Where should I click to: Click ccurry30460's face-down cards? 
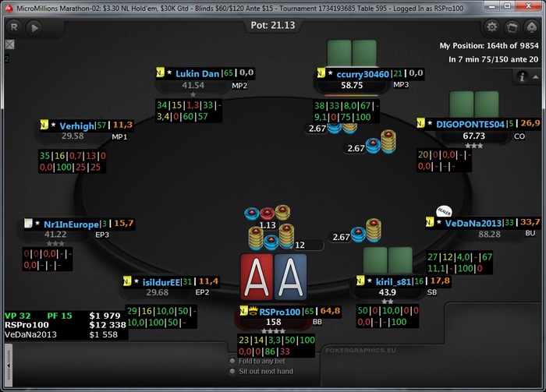(x=352, y=53)
